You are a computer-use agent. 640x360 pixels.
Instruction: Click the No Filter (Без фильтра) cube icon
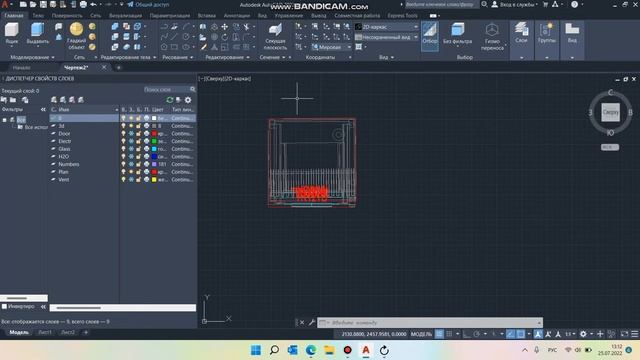458,29
